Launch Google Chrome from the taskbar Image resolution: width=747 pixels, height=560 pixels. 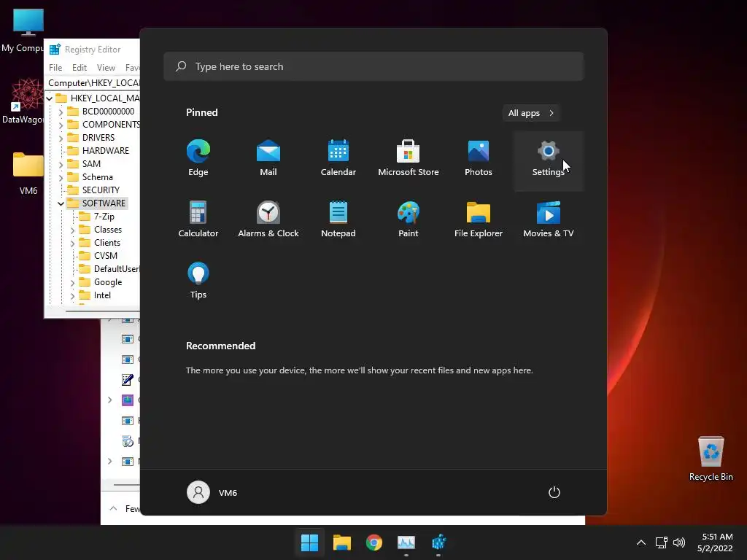(x=374, y=542)
